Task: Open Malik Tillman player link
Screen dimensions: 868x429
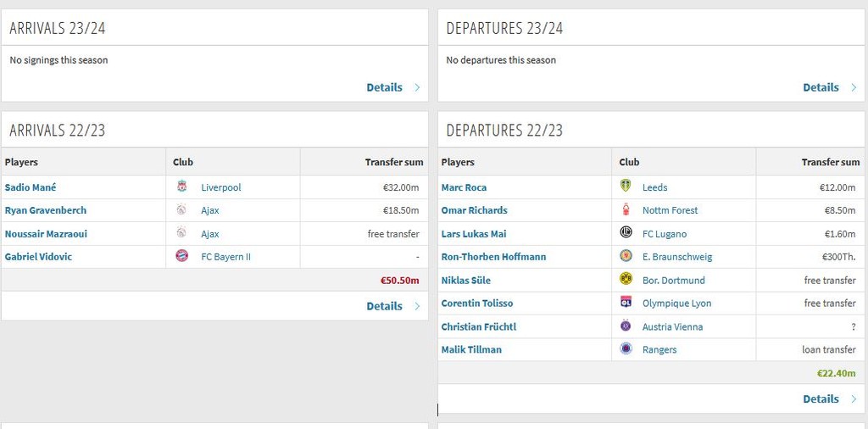Action: point(471,349)
